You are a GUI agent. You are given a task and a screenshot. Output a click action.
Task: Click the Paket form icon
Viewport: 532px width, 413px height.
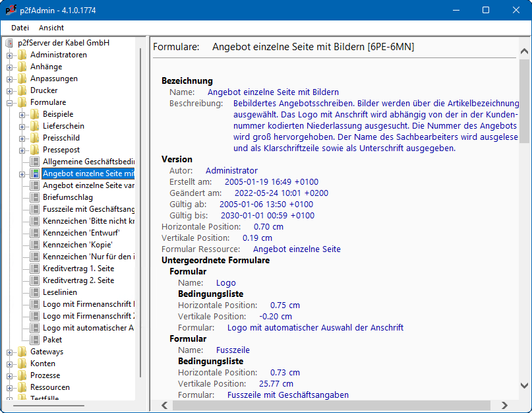[35, 340]
